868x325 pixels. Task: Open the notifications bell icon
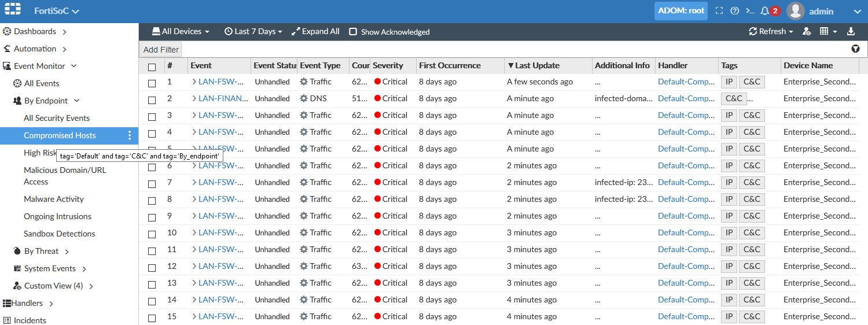point(765,11)
